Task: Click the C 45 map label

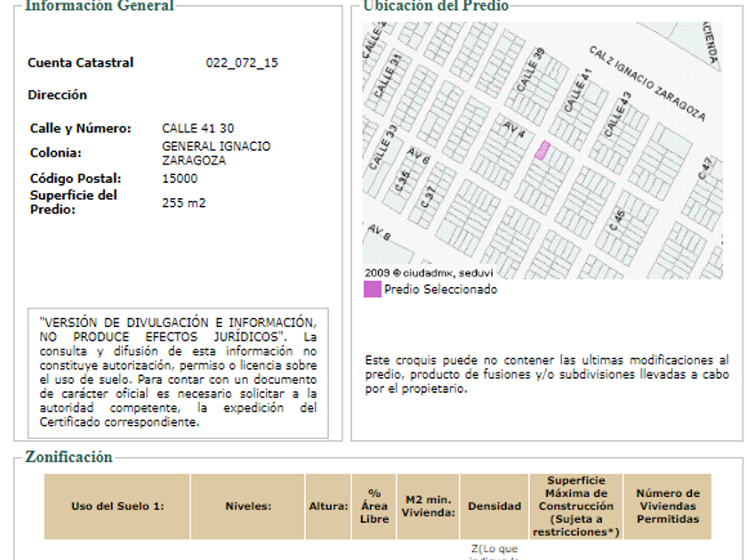Action: [617, 220]
